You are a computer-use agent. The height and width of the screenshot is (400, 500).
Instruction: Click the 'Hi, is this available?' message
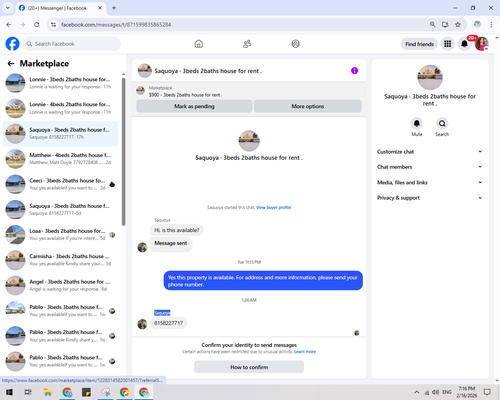(177, 230)
